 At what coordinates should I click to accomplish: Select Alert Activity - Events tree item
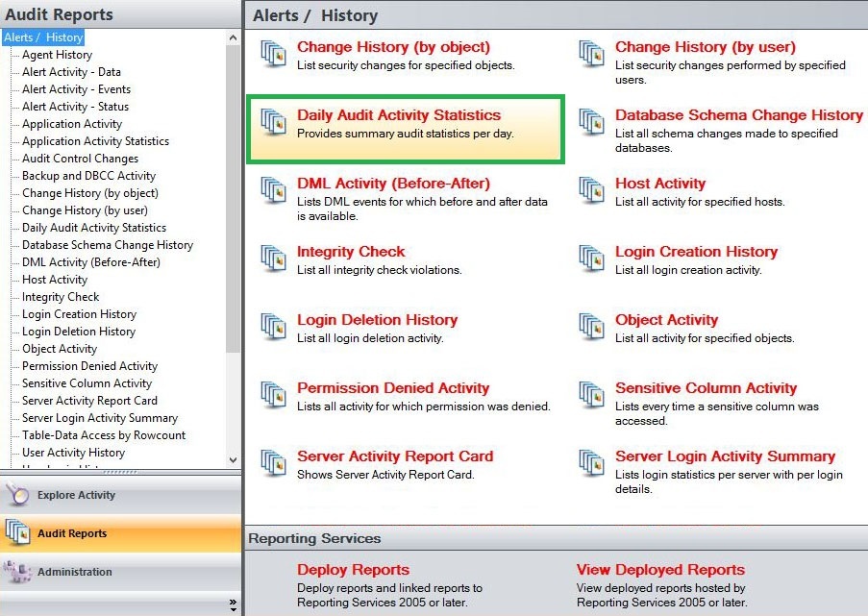tap(76, 89)
